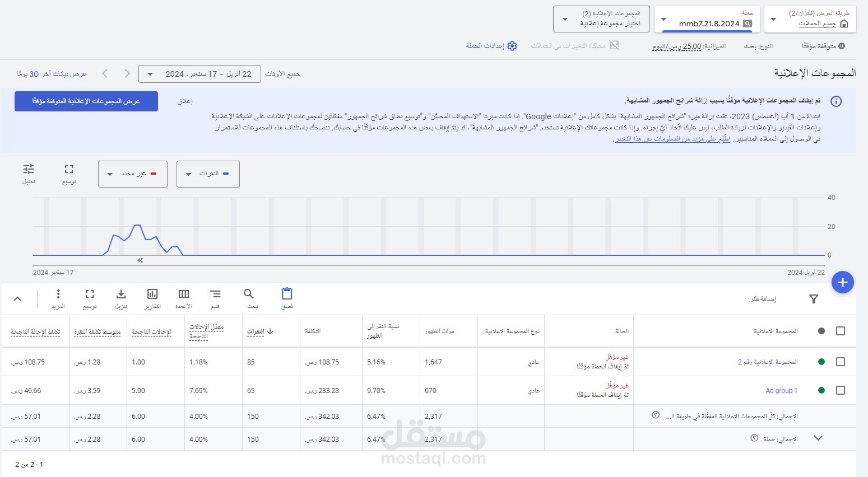The height and width of the screenshot is (477, 868).
Task: Click help icon on all ad groups total
Action: pyautogui.click(x=656, y=415)
